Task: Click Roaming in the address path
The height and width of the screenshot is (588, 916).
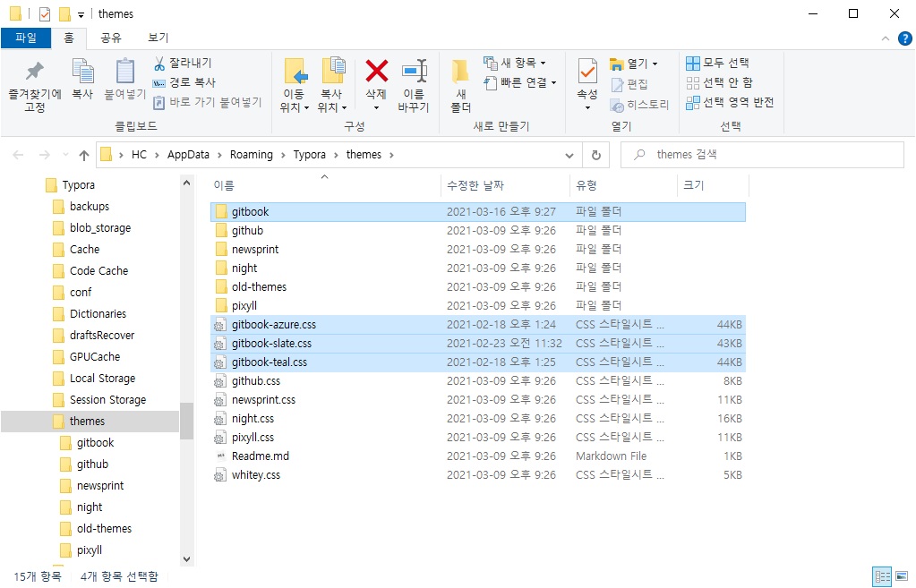Action: click(x=252, y=155)
